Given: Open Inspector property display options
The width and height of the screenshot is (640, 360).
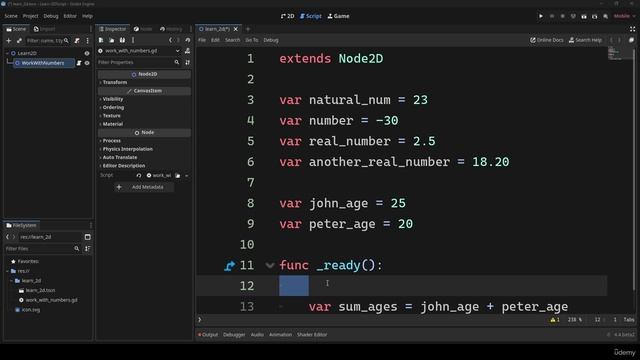Looking at the screenshot, I should pos(187,62).
